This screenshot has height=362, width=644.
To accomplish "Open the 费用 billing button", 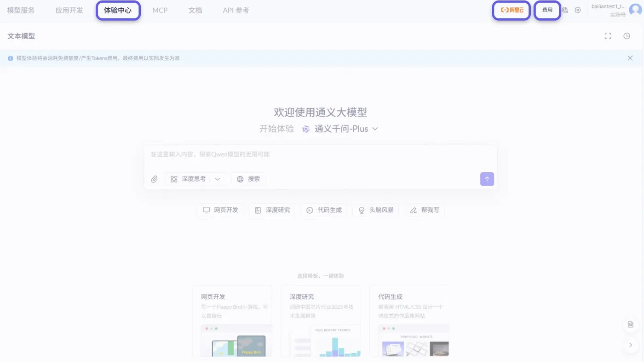I will (547, 10).
